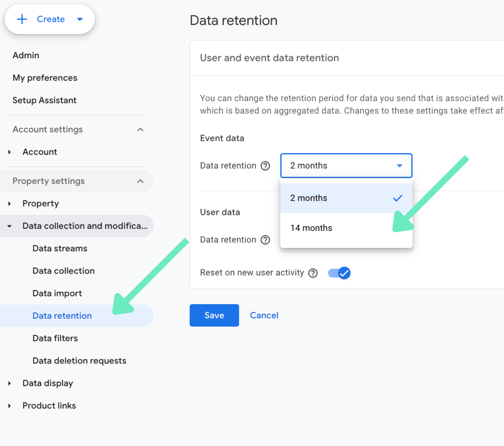
Task: Collapse Data collection and modification arrow
Action: (9, 226)
